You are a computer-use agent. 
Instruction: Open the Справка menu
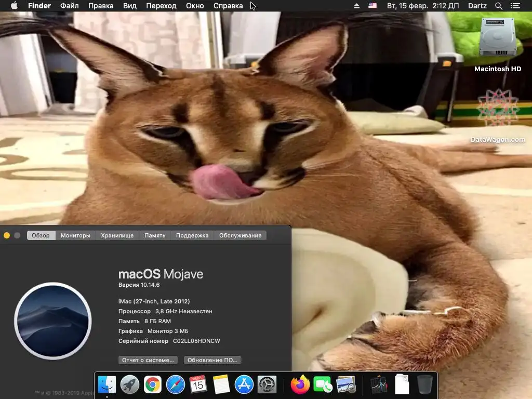228,6
